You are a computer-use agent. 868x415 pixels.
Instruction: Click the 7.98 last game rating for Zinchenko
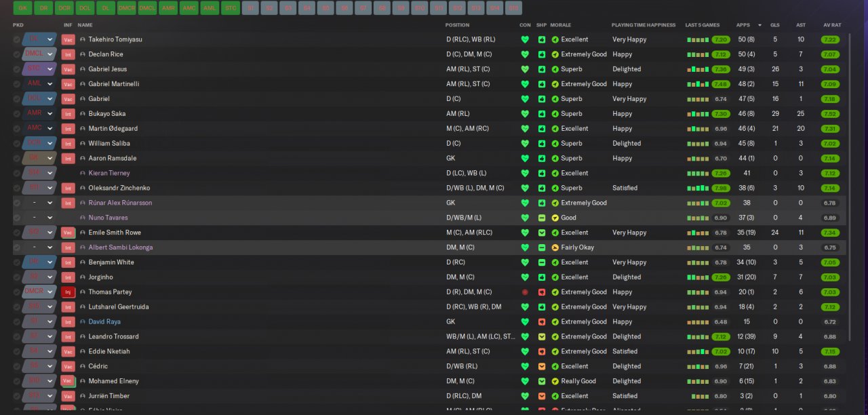click(720, 189)
